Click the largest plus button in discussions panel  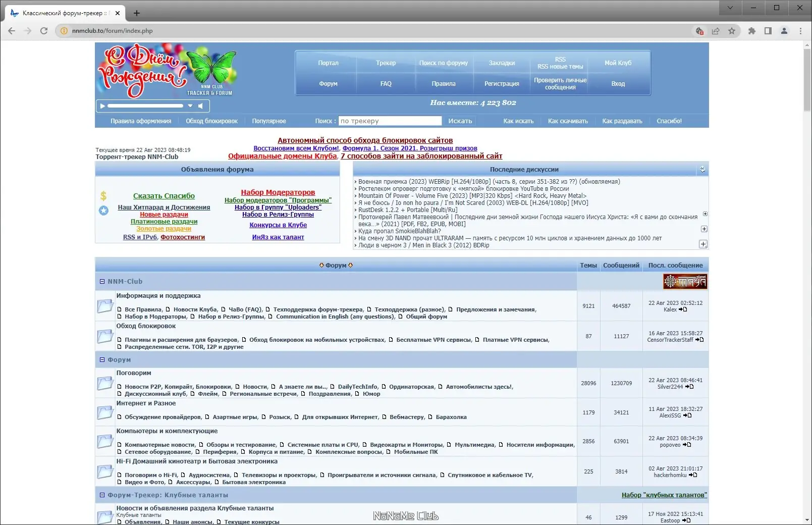click(703, 244)
